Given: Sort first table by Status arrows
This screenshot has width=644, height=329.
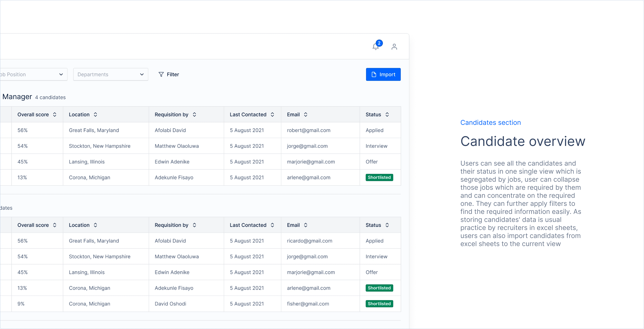Looking at the screenshot, I should coord(387,115).
